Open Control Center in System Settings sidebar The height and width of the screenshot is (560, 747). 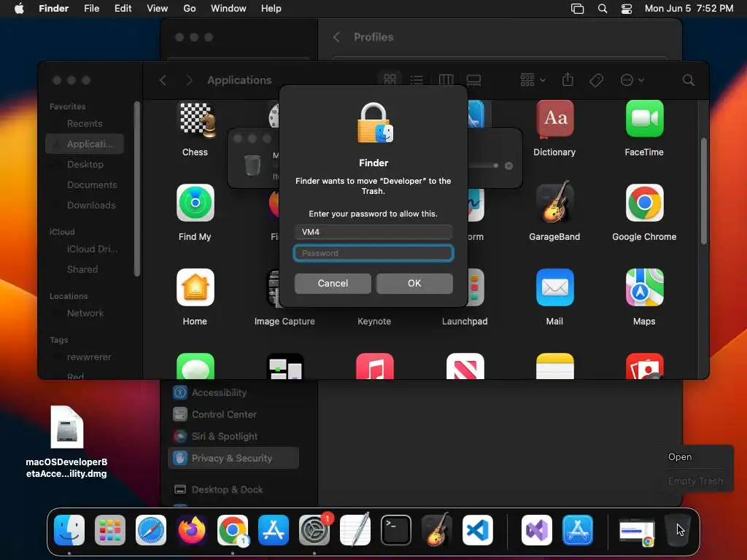[233, 415]
